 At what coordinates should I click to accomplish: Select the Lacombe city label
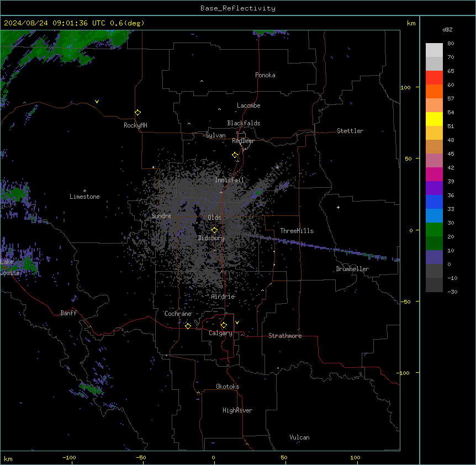pyautogui.click(x=248, y=105)
